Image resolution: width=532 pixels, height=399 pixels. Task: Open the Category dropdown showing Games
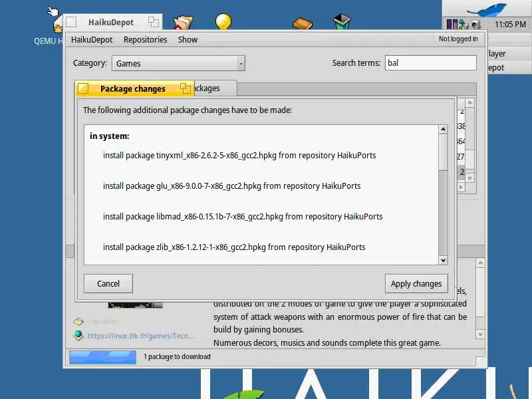coord(178,63)
